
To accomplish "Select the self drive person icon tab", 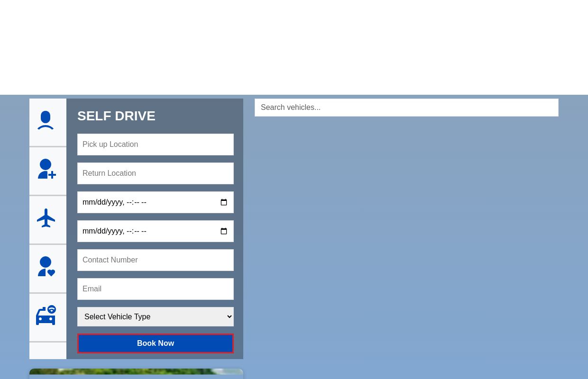I will point(46,121).
